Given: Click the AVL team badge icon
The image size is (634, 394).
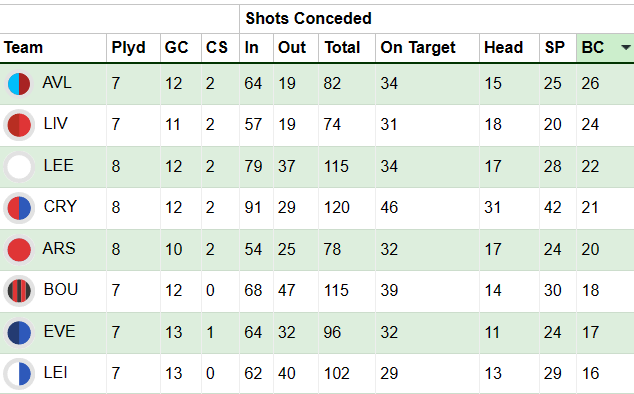Looking at the screenshot, I should [x=19, y=84].
